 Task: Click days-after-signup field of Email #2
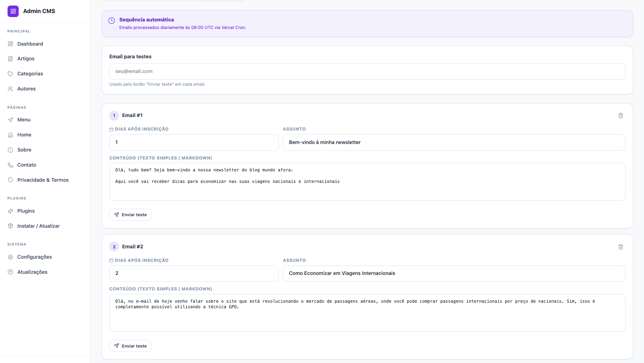194,273
